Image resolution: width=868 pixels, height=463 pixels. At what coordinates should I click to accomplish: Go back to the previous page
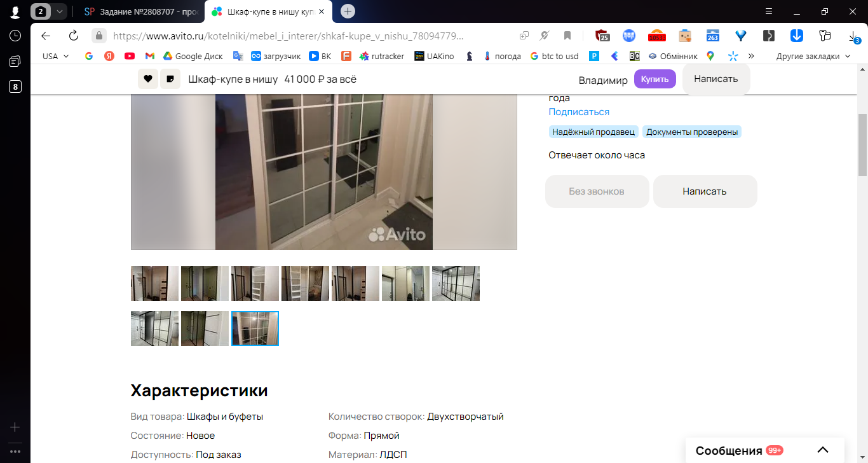[46, 36]
